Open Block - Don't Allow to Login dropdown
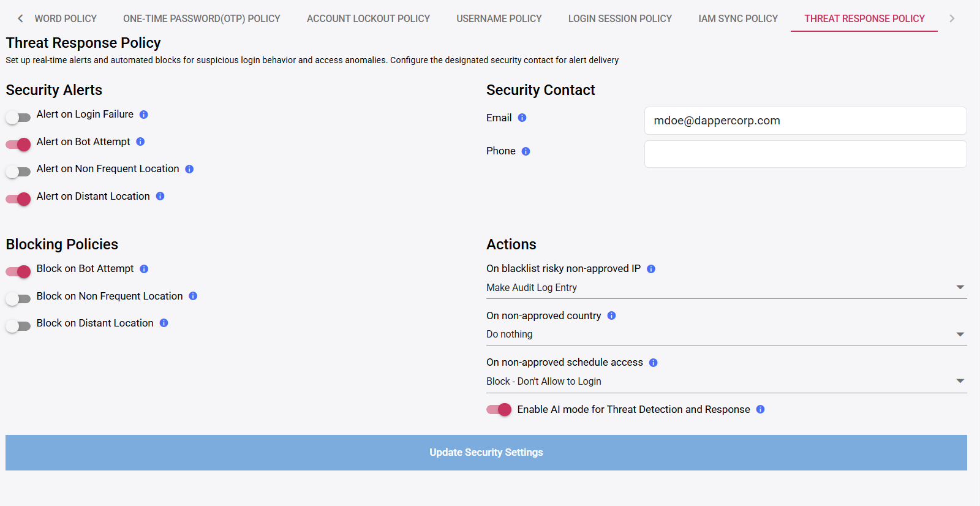Viewport: 980px width, 506px height. click(726, 381)
